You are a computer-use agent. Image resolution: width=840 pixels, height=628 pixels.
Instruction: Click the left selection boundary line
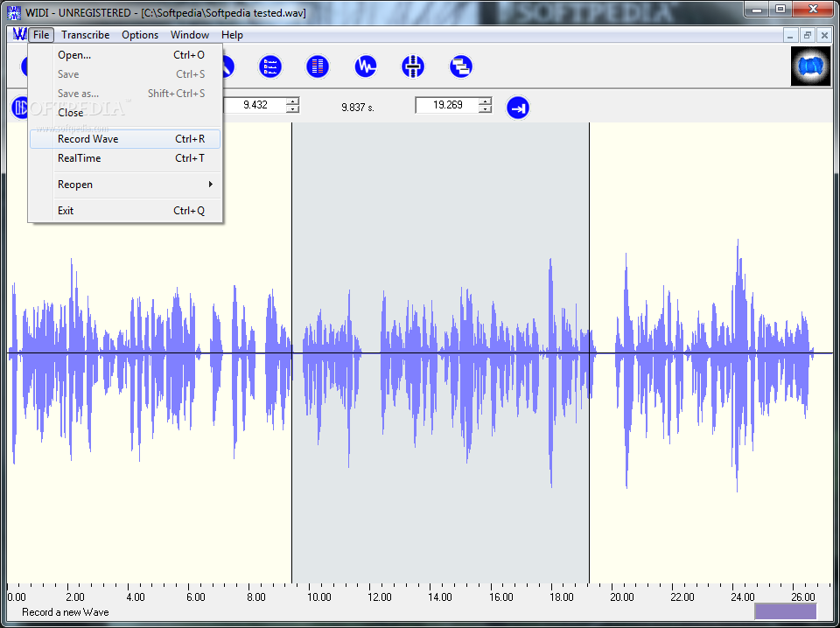click(x=292, y=352)
